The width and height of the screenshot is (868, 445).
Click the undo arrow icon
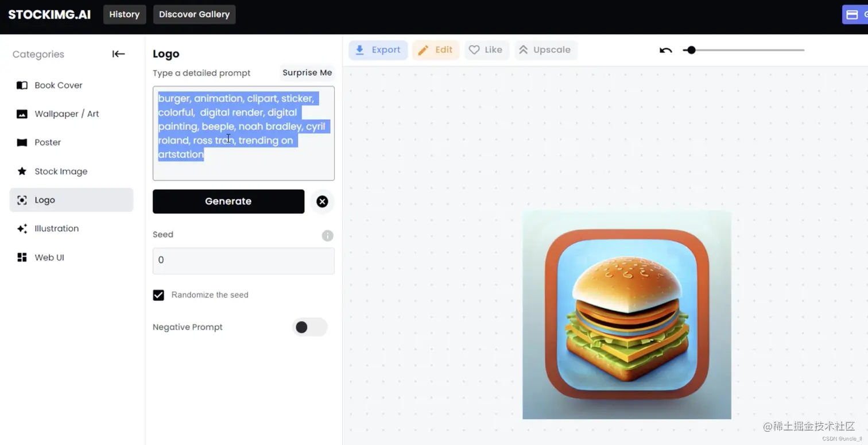coord(665,50)
